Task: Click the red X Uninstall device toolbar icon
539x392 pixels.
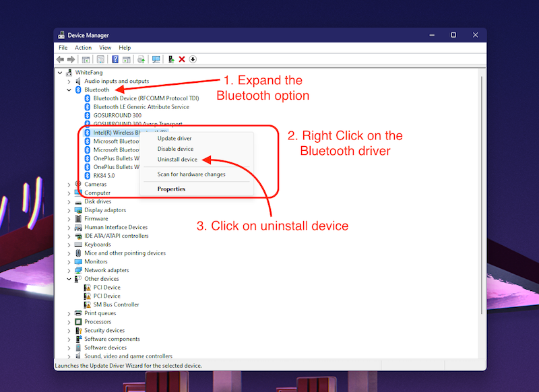Action: coord(182,59)
